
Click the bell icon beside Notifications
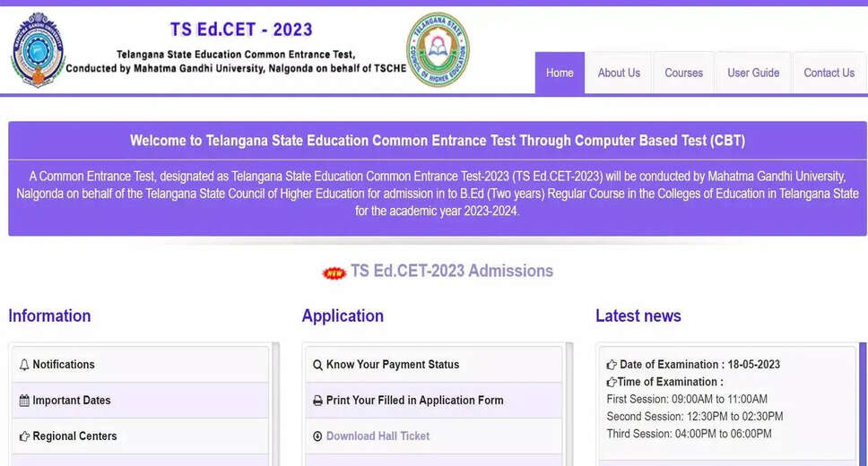24,365
